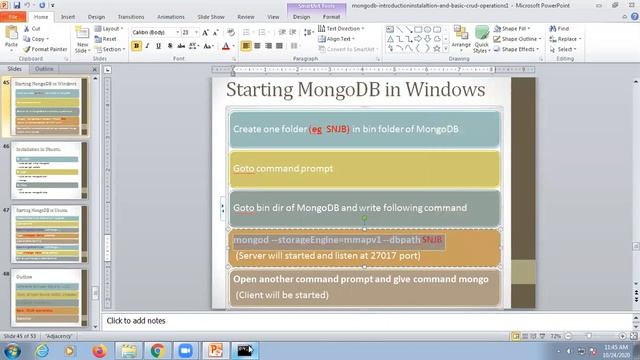Enable Align Text Right
Image resolution: width=640 pixels, height=360 pixels.
(268, 46)
